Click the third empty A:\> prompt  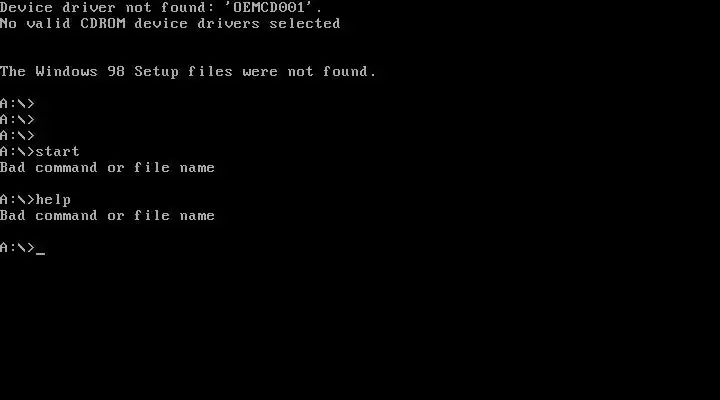(x=17, y=136)
